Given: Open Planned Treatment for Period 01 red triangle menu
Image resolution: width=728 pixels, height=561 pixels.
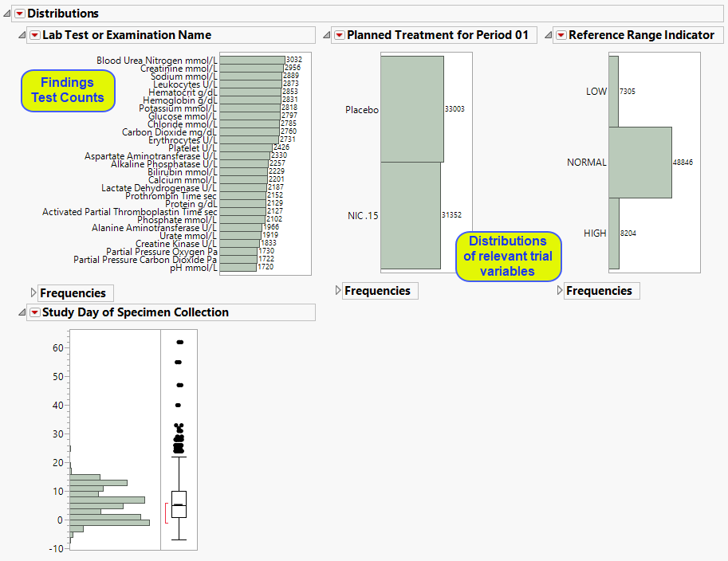Looking at the screenshot, I should point(340,35).
